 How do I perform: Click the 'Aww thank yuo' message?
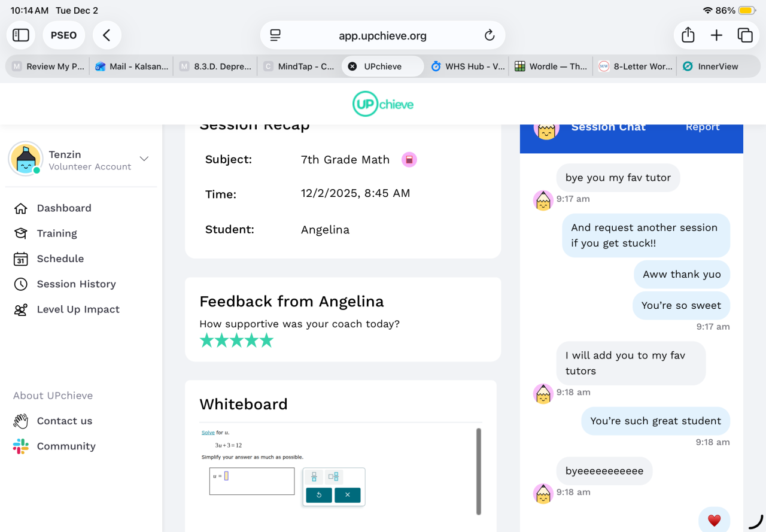click(x=682, y=275)
